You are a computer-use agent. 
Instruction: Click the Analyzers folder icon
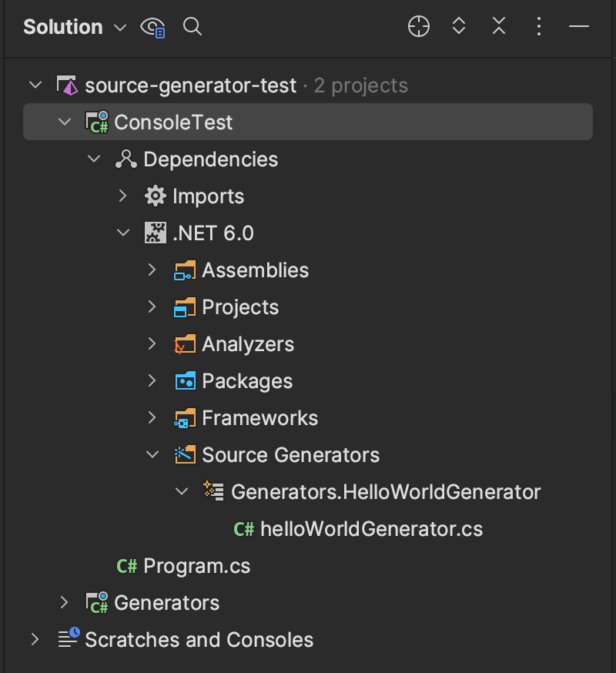point(185,344)
